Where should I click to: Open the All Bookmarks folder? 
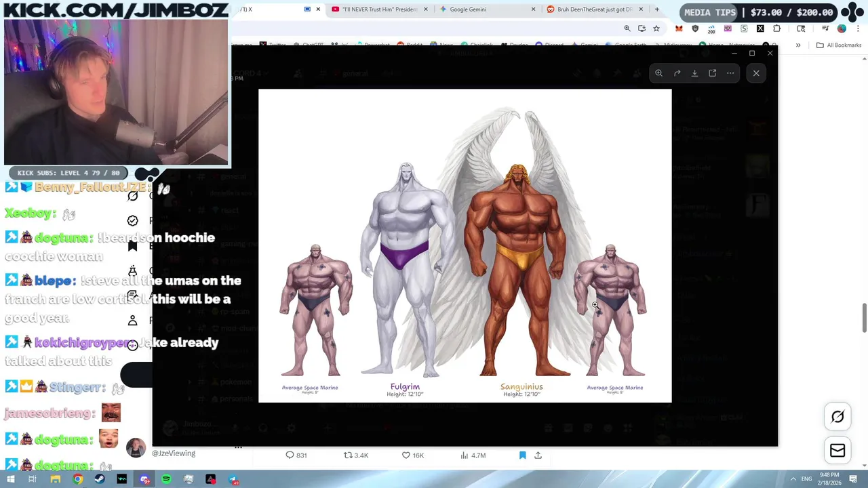pos(839,45)
